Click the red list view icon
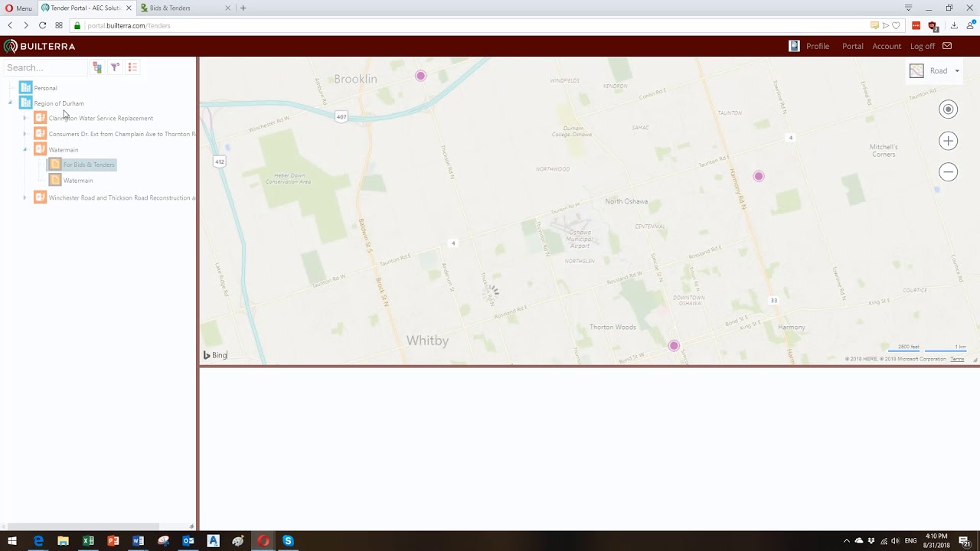This screenshot has height=551, width=980. click(x=132, y=67)
